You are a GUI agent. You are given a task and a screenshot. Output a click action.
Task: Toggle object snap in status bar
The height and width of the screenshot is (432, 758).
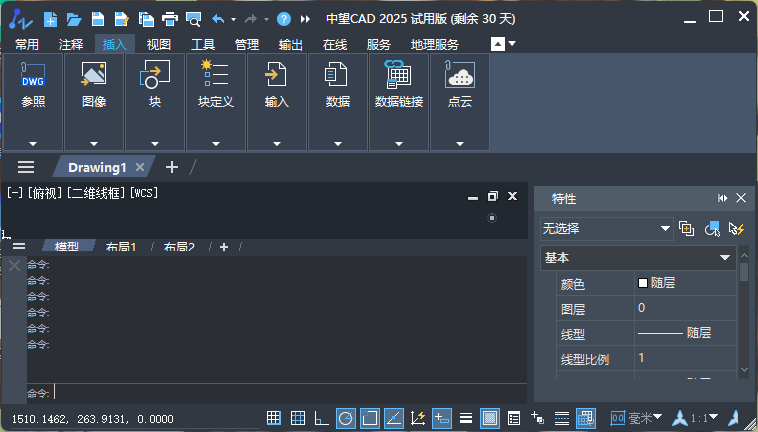pyautogui.click(x=370, y=418)
